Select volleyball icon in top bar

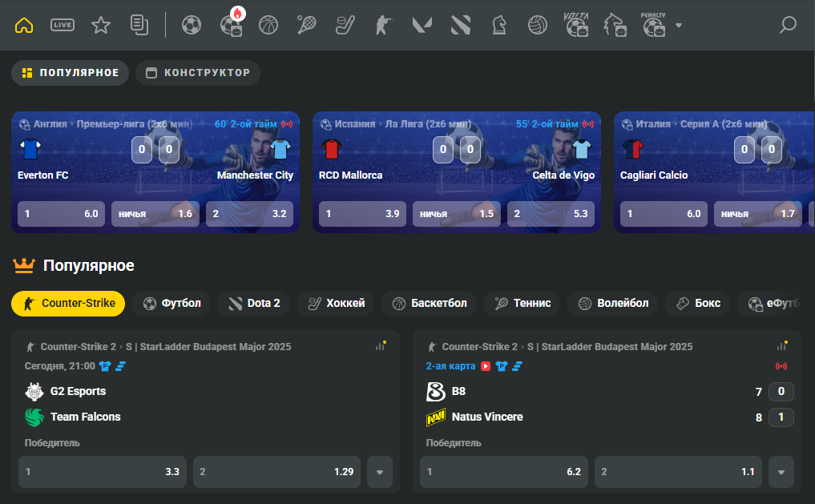[x=538, y=25]
